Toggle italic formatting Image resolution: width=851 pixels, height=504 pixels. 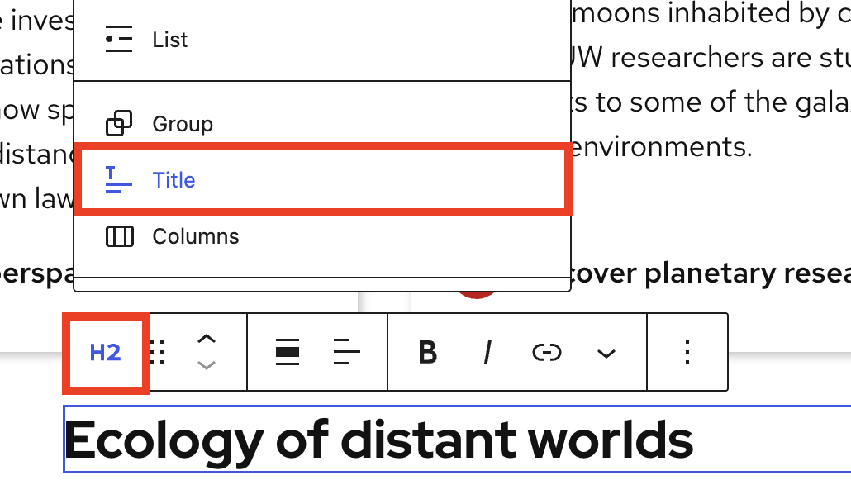[487, 353]
